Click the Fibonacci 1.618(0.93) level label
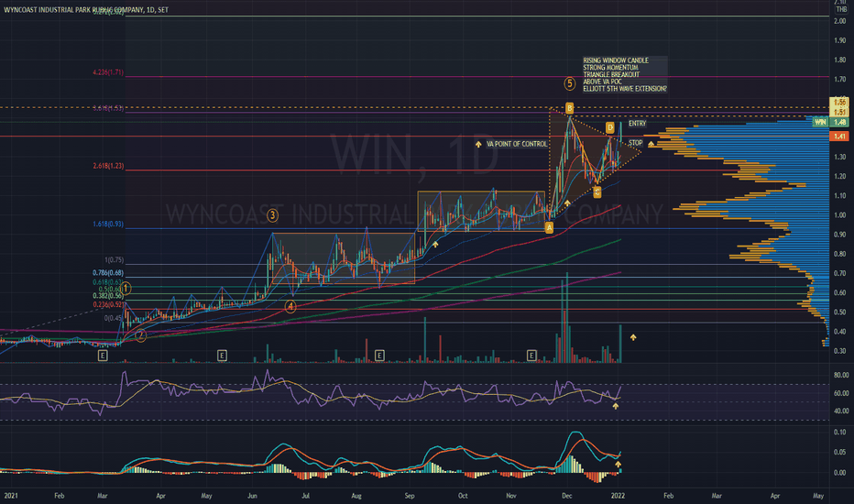Viewport: 854px width, 504px height. click(108, 224)
